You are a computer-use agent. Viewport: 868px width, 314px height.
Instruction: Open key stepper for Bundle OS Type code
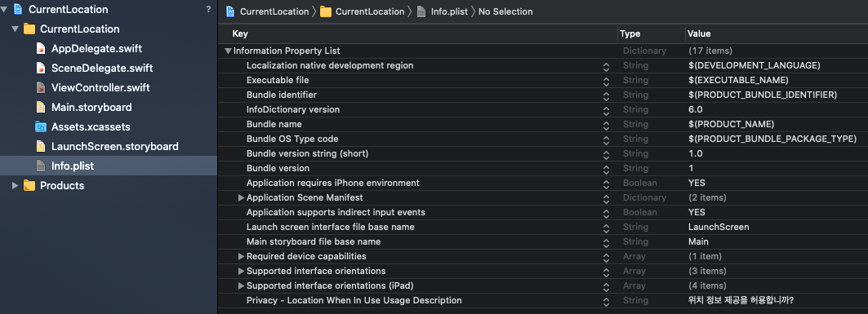tap(606, 139)
